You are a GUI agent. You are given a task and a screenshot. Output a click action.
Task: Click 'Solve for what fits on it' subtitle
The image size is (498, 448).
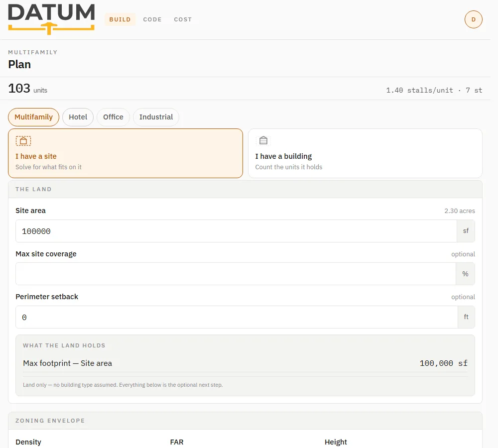[48, 167]
